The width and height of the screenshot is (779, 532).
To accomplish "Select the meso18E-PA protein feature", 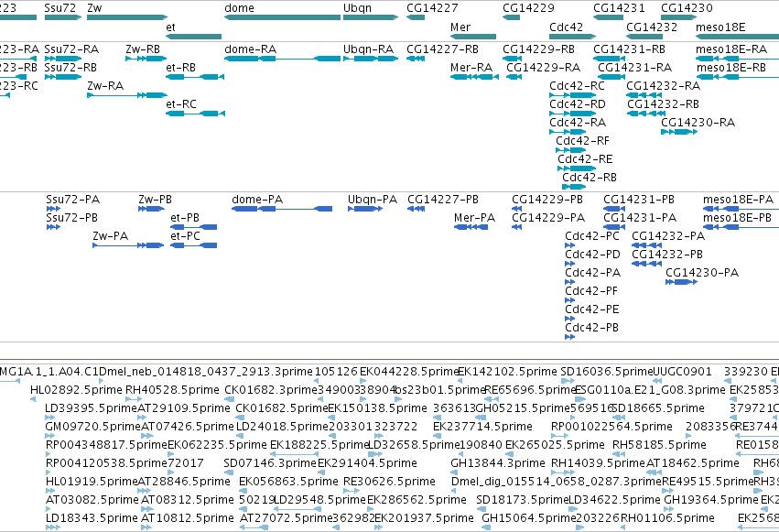I will [741, 209].
